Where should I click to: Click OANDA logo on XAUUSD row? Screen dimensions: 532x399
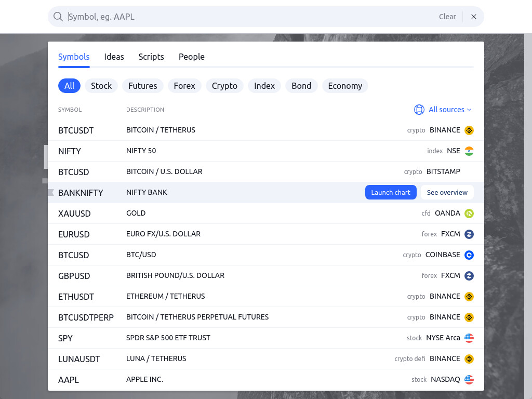469,214
